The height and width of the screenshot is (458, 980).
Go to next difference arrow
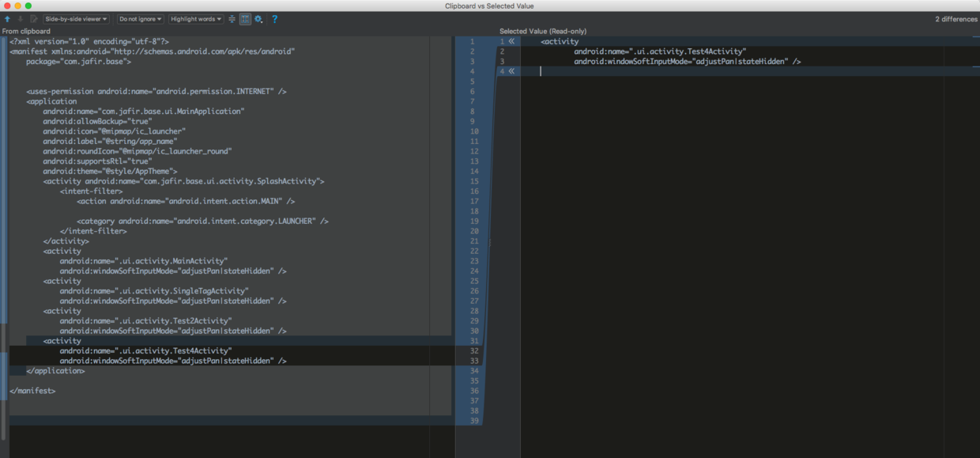click(x=21, y=19)
